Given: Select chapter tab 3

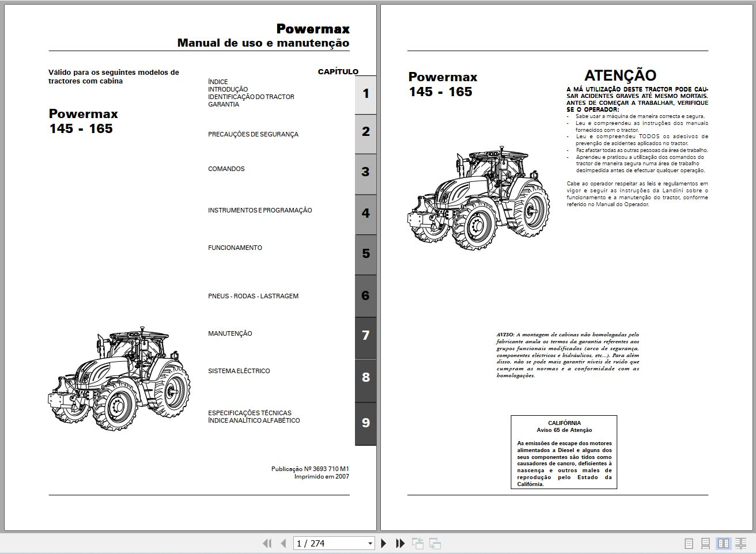Looking at the screenshot, I should coord(365,173).
